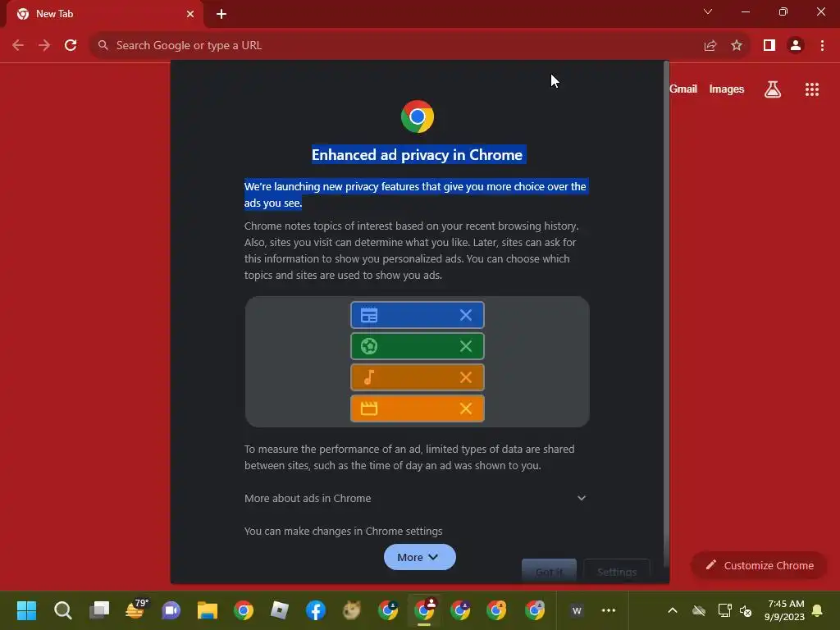Image resolution: width=840 pixels, height=630 pixels.
Task: Click You can make changes in Chrome settings
Action: pos(344,531)
